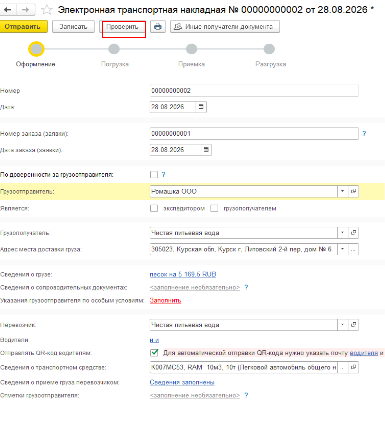Open Отметки грузоотправителя optional-fill link

coord(195,395)
